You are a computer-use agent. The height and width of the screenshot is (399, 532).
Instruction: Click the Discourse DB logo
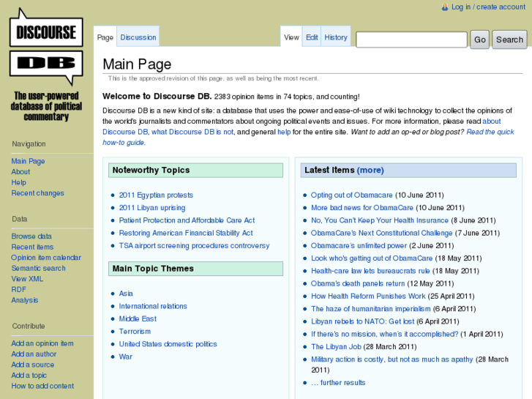click(x=46, y=65)
